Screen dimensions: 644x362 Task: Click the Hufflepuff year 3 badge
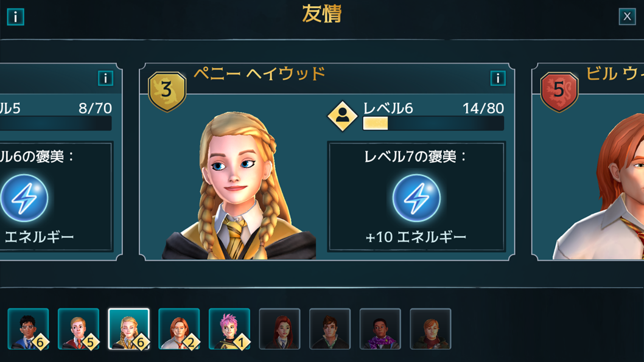coord(167,91)
